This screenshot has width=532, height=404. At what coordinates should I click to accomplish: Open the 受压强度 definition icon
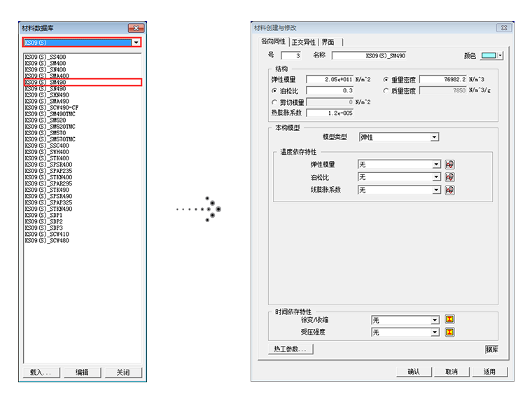click(x=449, y=332)
